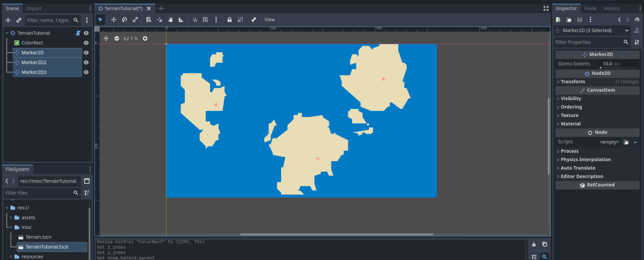The height and width of the screenshot is (260, 644).
Task: Switch to the Node tab
Action: 590,8
